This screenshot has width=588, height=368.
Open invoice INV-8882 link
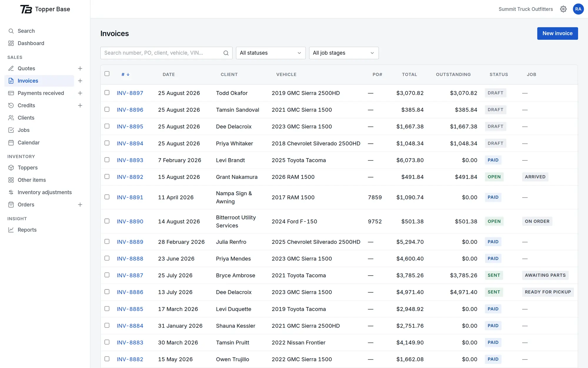pos(130,359)
